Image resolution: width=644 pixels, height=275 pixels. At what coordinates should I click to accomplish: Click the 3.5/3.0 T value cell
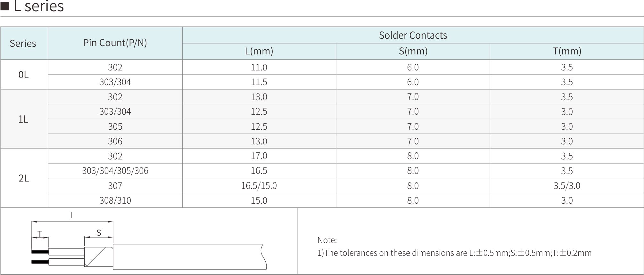567,186
